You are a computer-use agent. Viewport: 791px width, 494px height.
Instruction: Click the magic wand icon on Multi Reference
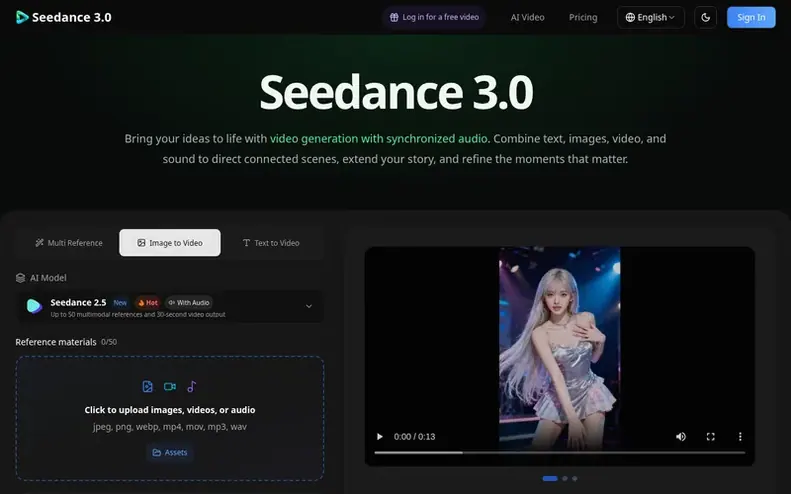[x=39, y=243]
